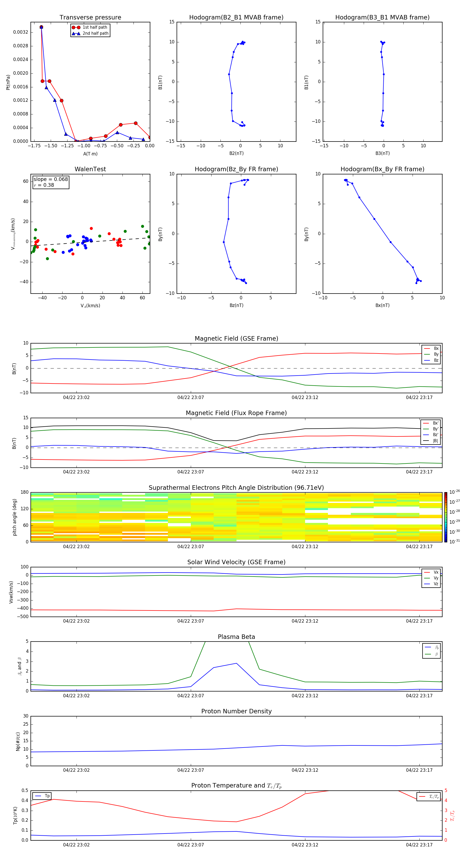The height and width of the screenshot is (868, 473).
Task: Click the 'Np(#/cc)' axis label
Action: pos(18,741)
